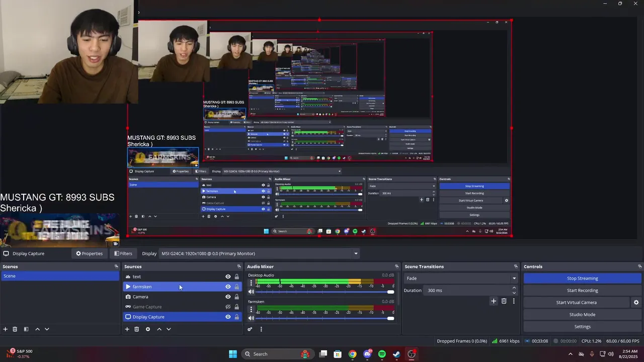Show the Game Capture source via eye icon
This screenshot has width=644, height=362.
(x=228, y=307)
